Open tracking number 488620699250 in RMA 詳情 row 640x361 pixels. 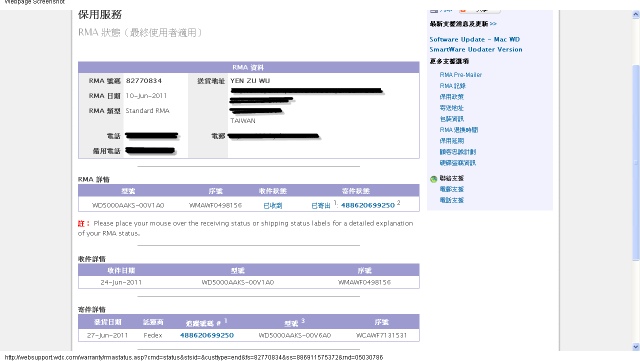coord(368,205)
